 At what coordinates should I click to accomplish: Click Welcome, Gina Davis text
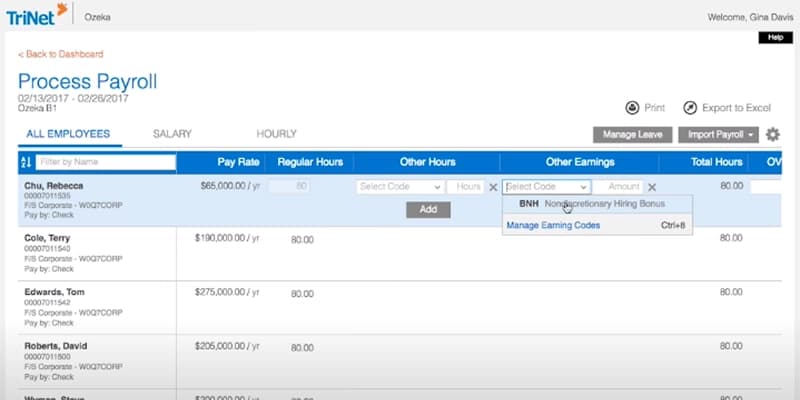click(x=750, y=17)
